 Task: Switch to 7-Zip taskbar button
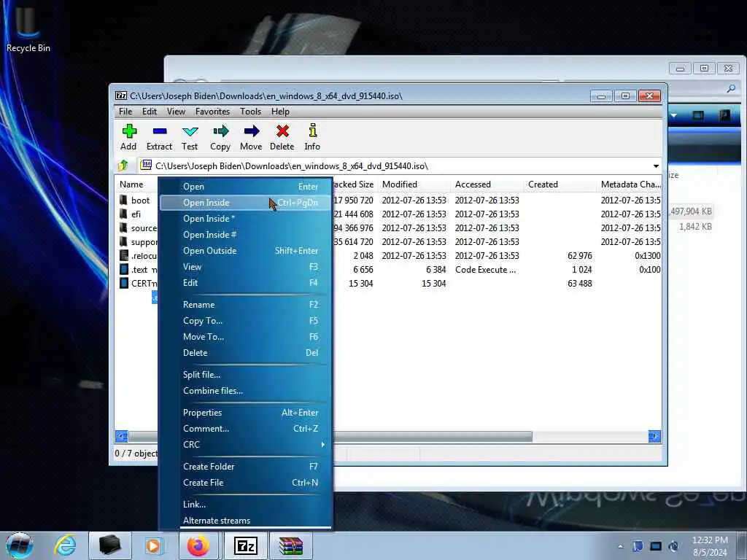click(x=246, y=545)
